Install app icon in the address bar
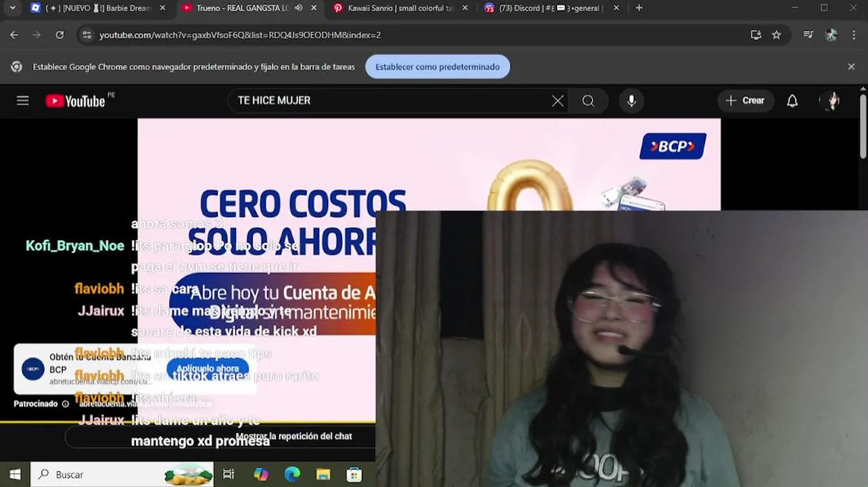 [x=756, y=34]
